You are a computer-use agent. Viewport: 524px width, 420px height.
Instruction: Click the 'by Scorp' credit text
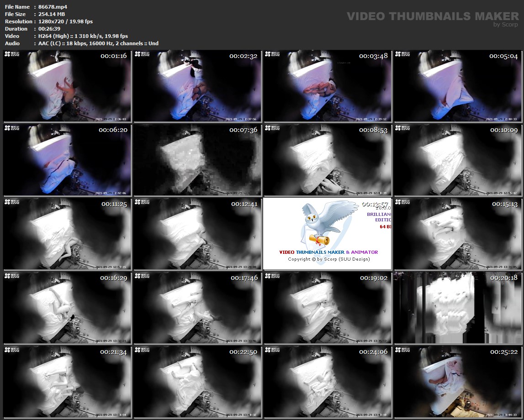tap(506, 25)
